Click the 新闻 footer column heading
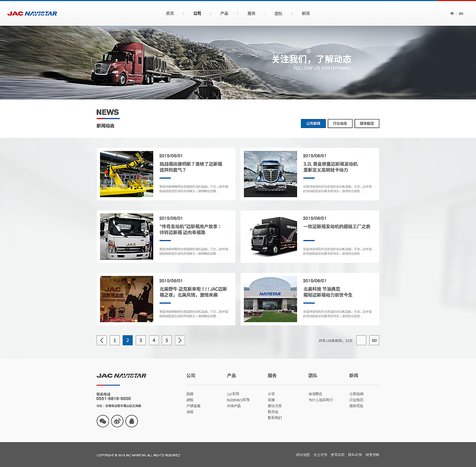Viewport: 476px width, 467px height. tap(354, 376)
